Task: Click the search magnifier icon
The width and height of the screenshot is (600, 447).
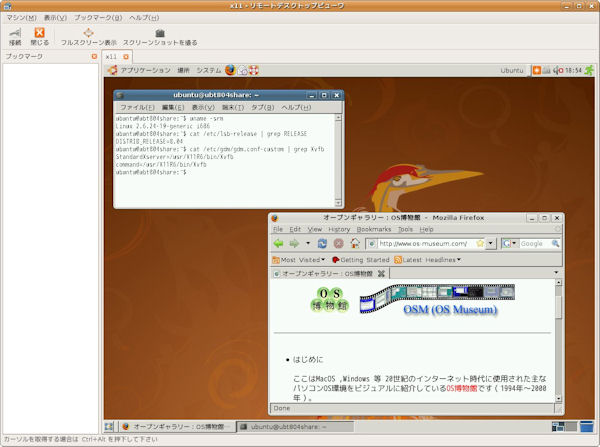Action: [555, 243]
